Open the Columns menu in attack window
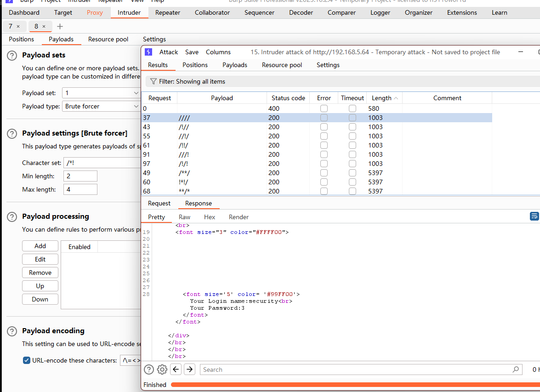540x392 pixels. coord(218,52)
